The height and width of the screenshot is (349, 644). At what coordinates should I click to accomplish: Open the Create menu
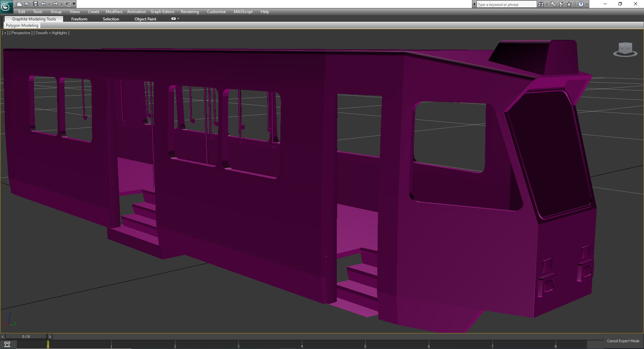94,12
